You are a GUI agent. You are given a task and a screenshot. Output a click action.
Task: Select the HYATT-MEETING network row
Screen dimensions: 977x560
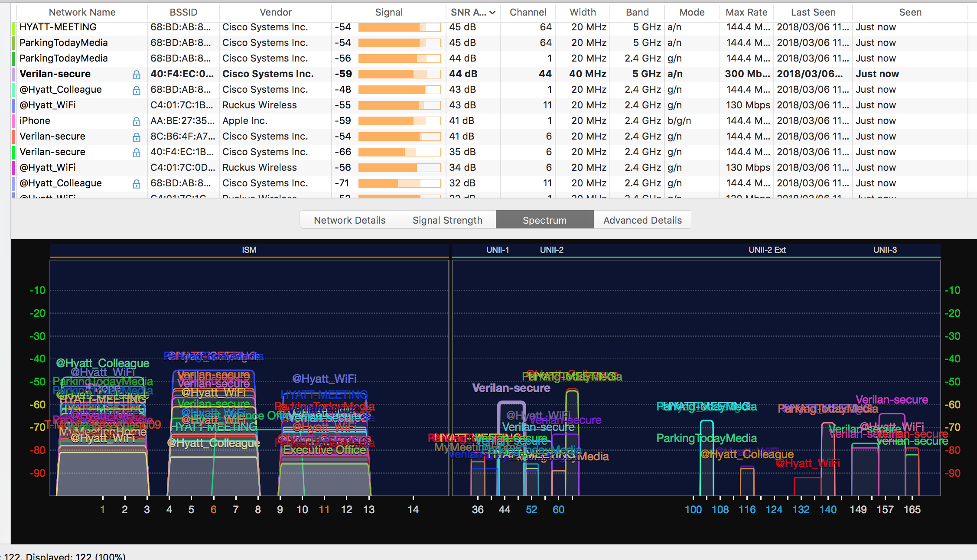click(x=494, y=27)
